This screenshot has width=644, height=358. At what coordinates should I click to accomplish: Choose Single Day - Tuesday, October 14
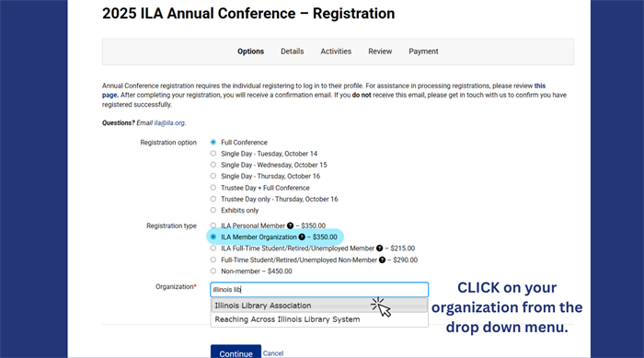tap(213, 154)
